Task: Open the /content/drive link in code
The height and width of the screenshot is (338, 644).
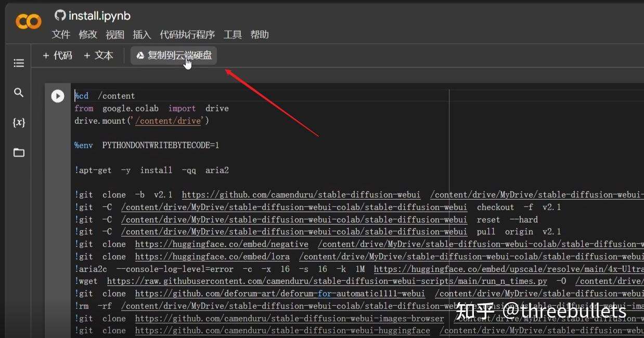Action: pos(168,121)
